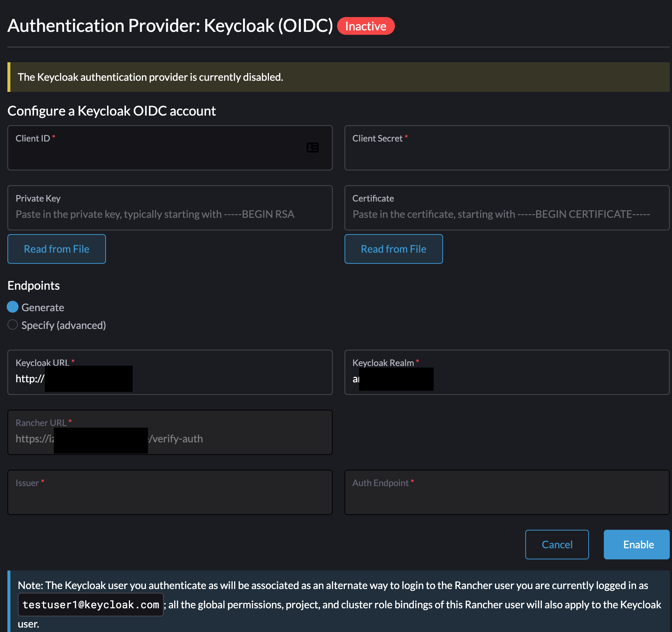
Task: Select the Specify (advanced) radio button
Action: [13, 325]
